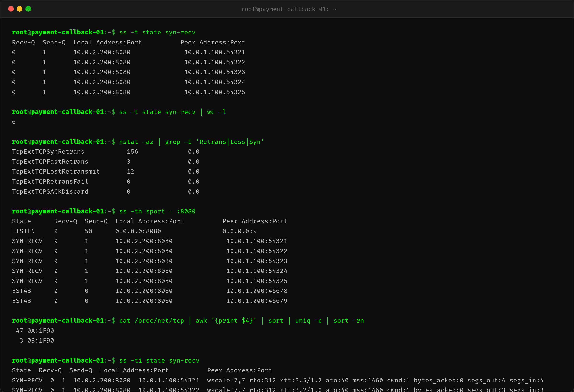Click the nstat grep pattern 'Retrans|Loss|Syn'
Screen dimensions: 574x392
point(230,142)
